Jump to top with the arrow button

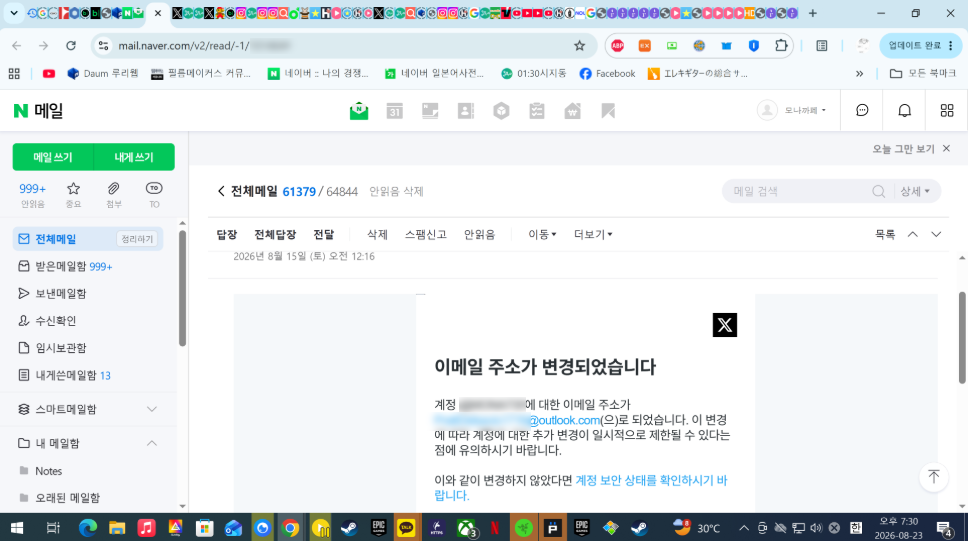(x=933, y=477)
